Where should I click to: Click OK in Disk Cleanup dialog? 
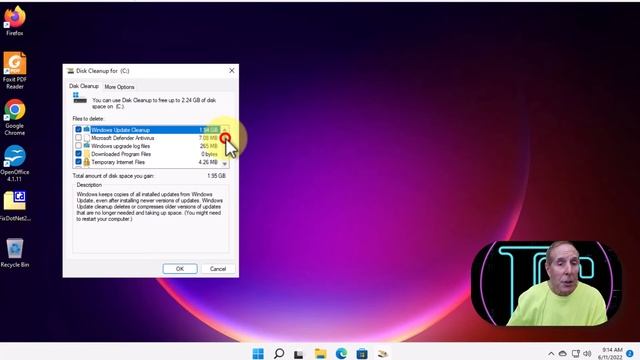coord(180,269)
